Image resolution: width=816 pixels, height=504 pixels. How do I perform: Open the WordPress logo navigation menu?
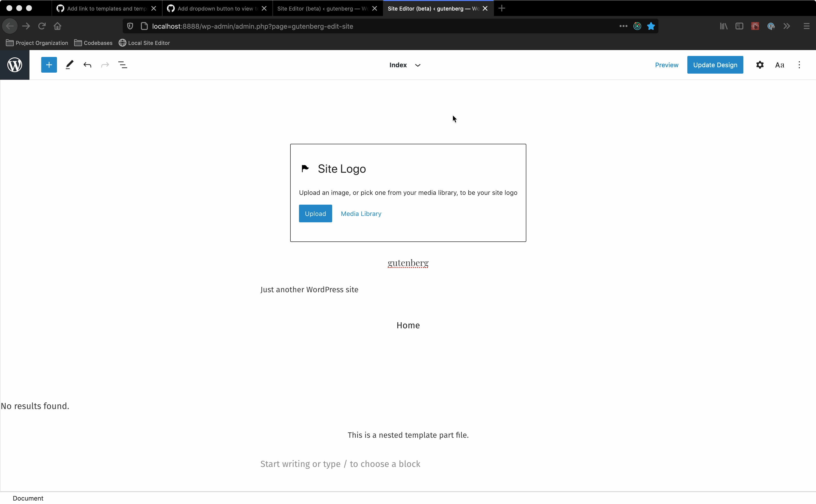tap(15, 65)
